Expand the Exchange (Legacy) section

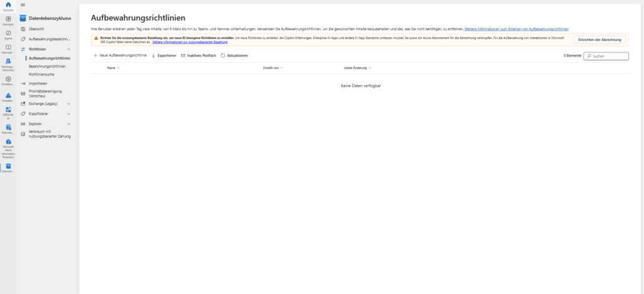(69, 103)
